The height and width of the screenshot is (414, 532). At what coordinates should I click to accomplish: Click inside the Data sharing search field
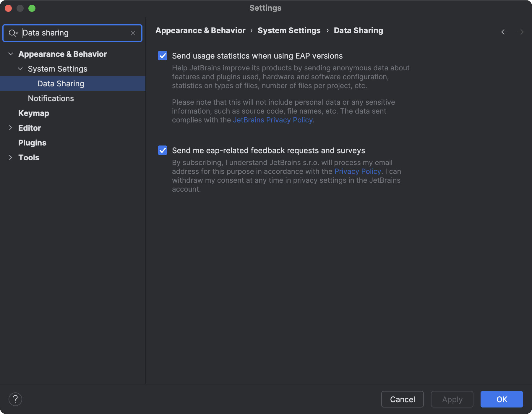(74, 33)
